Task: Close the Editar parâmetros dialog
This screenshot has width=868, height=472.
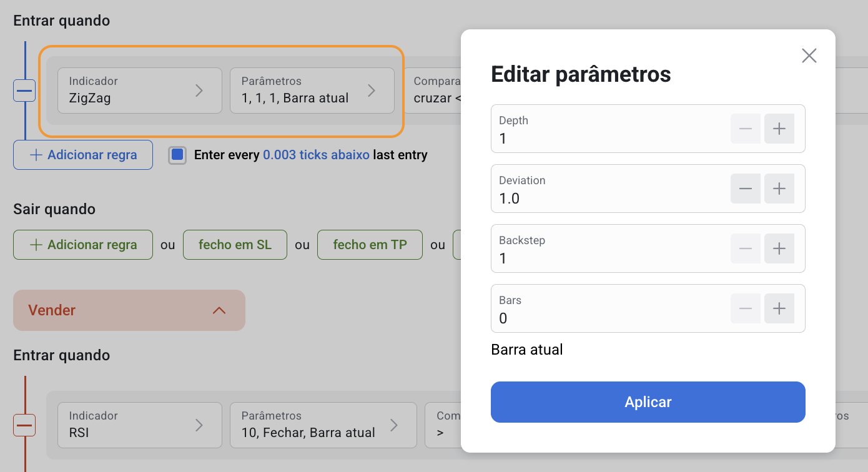Action: pyautogui.click(x=809, y=56)
